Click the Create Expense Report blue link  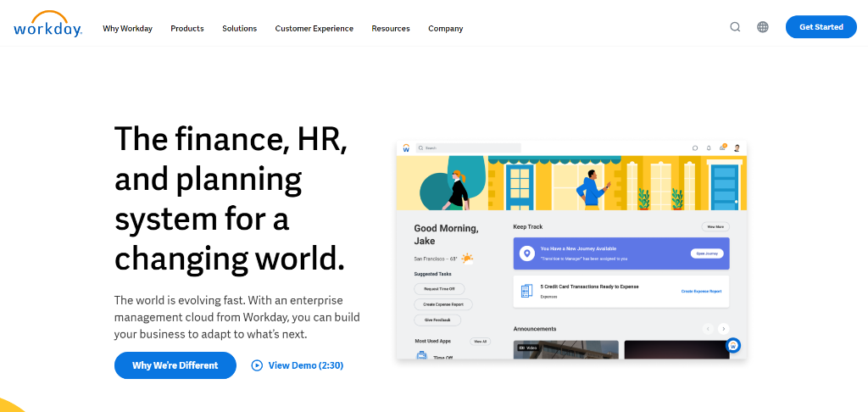pyautogui.click(x=701, y=292)
